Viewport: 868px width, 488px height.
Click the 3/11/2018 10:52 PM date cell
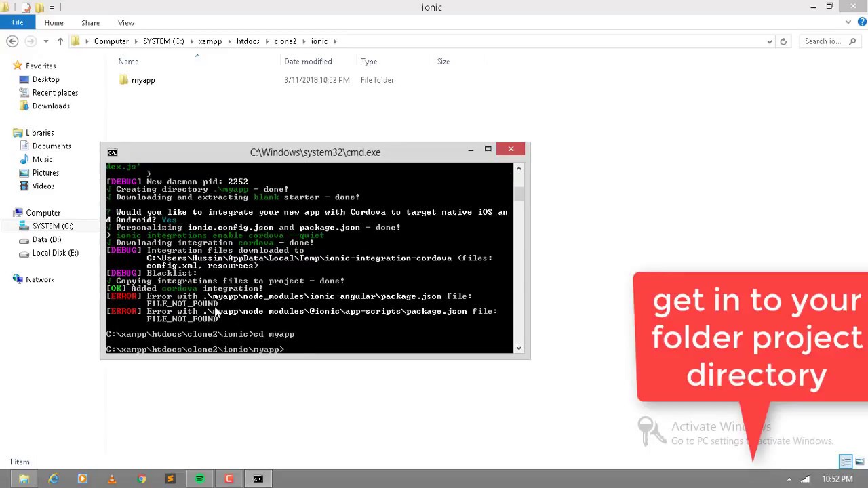[317, 80]
